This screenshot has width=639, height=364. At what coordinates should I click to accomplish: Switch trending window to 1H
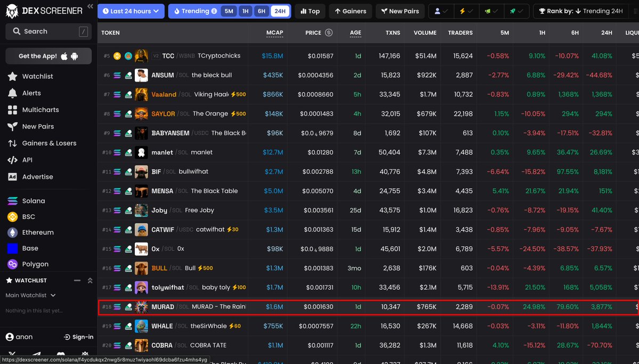(x=245, y=11)
